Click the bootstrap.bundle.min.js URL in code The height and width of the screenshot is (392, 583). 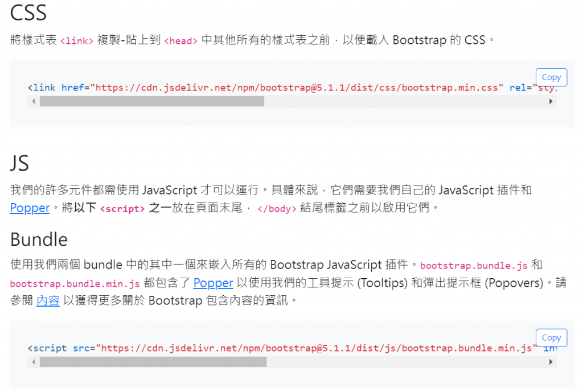tap(317, 348)
